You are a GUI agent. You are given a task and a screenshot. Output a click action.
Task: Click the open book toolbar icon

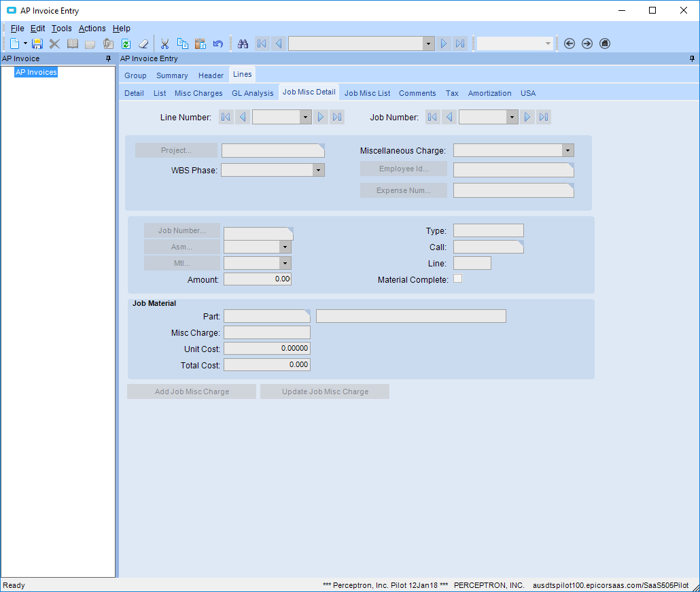pyautogui.click(x=72, y=43)
